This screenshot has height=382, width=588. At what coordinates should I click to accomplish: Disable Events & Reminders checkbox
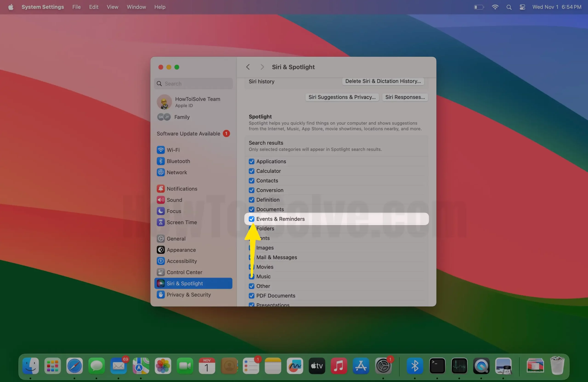(252, 219)
